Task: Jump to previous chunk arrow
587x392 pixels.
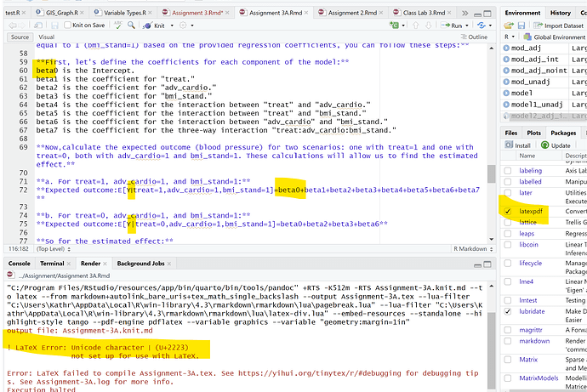Action: click(x=415, y=26)
